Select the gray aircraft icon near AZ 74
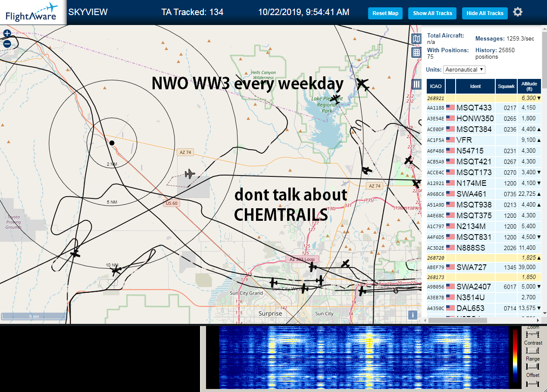Image resolution: width=547 pixels, height=392 pixels. (x=189, y=174)
